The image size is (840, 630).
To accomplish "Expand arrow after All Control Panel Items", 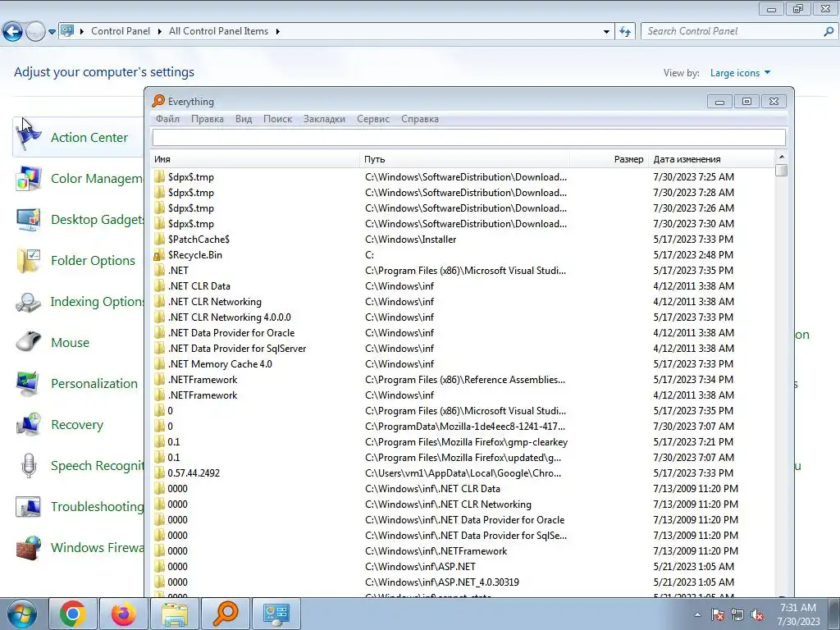I will pyautogui.click(x=277, y=31).
